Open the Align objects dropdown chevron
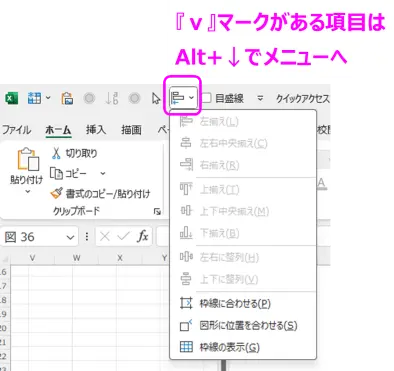The image size is (394, 371). pos(191,98)
